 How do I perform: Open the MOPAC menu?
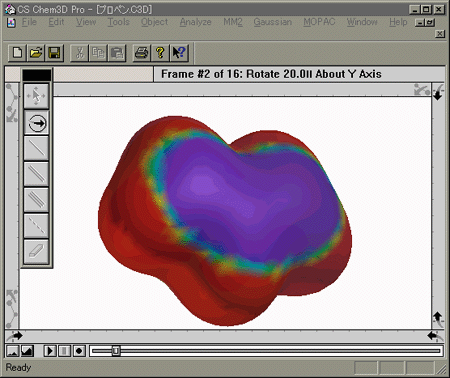point(319,22)
